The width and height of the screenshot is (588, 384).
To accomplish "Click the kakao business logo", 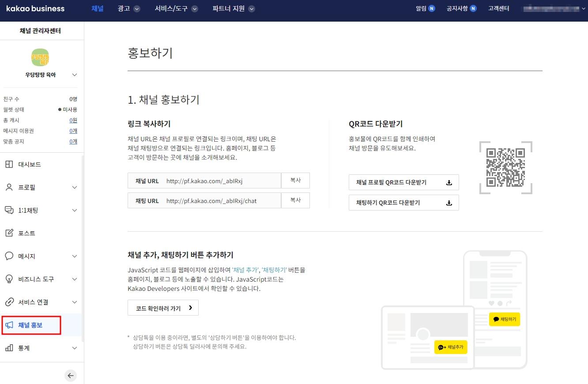I will click(35, 9).
